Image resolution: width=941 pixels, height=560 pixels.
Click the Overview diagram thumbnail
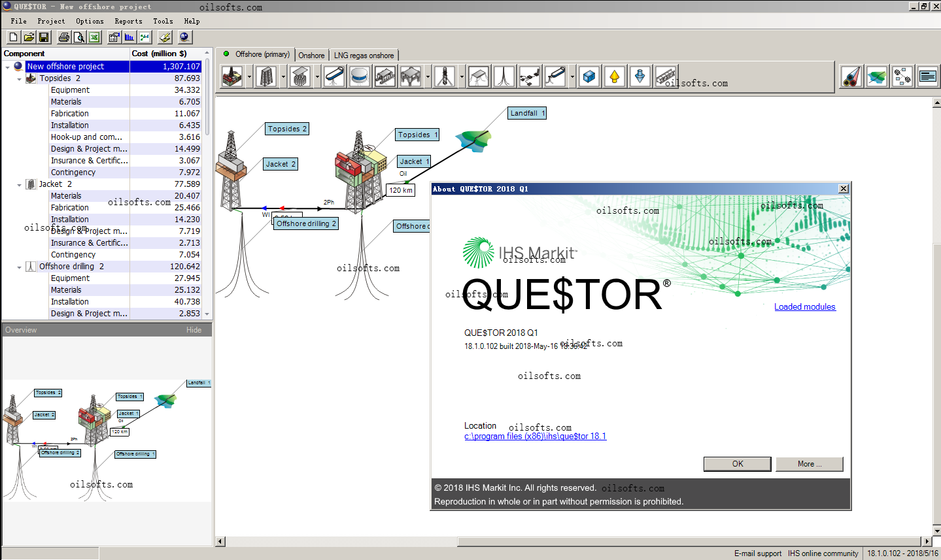[107, 440]
